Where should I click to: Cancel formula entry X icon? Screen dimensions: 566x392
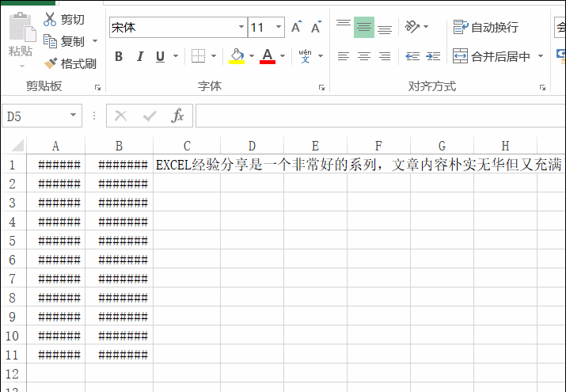120,116
